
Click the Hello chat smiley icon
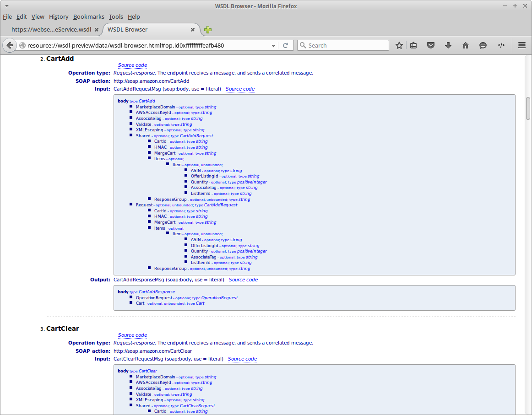pyautogui.click(x=483, y=45)
